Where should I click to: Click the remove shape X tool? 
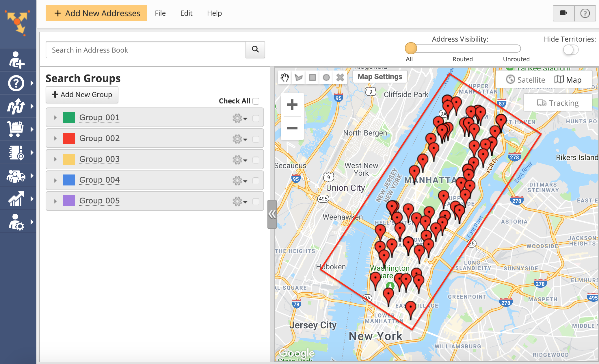tap(340, 77)
